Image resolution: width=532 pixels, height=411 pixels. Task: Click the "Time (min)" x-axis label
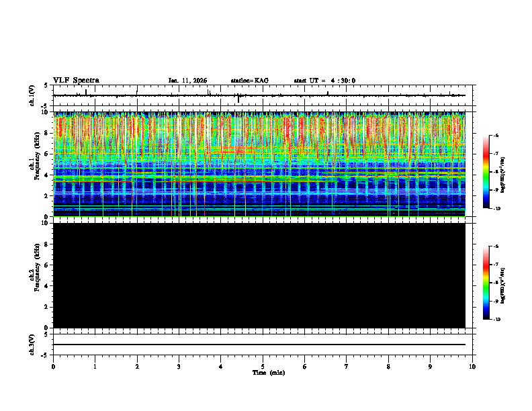pyautogui.click(x=269, y=373)
